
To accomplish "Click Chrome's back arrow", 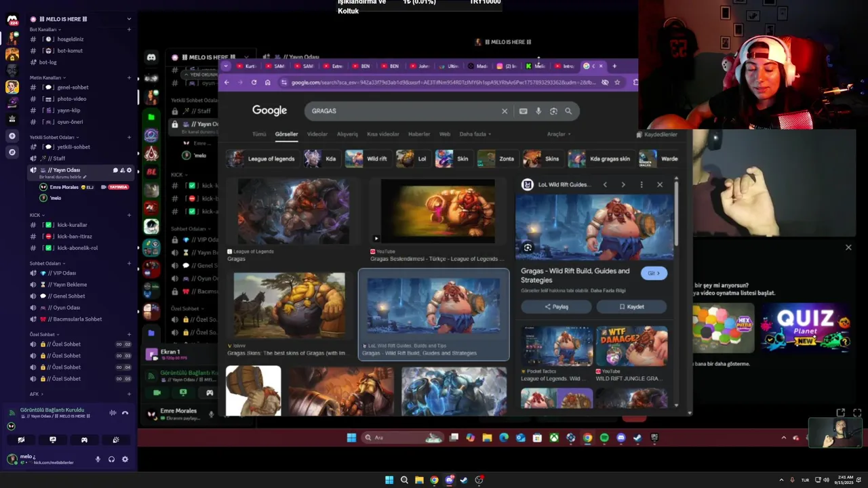I will click(x=226, y=82).
